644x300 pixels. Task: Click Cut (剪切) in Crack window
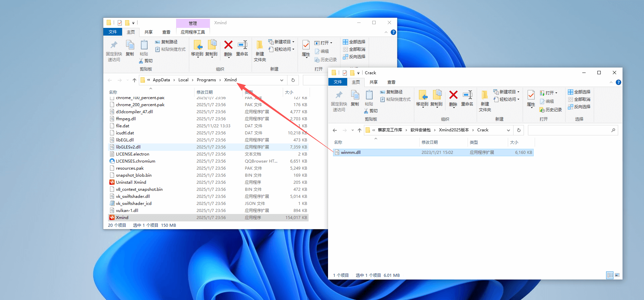click(x=371, y=111)
